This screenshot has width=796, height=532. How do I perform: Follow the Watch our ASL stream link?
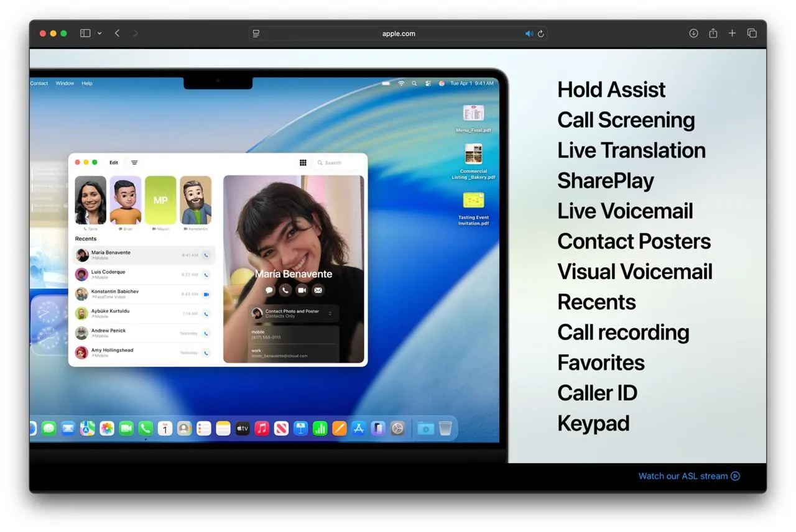pyautogui.click(x=689, y=476)
